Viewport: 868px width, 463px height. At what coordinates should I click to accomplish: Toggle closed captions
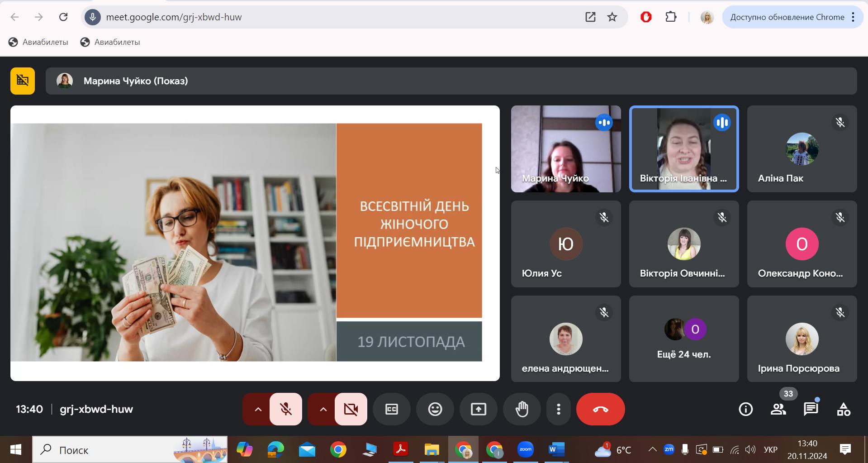click(391, 409)
